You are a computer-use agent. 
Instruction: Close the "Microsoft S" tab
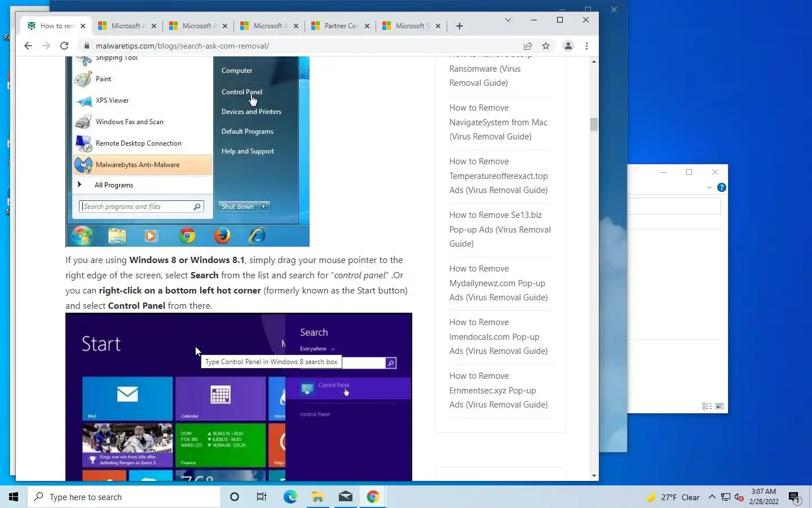[x=438, y=26]
